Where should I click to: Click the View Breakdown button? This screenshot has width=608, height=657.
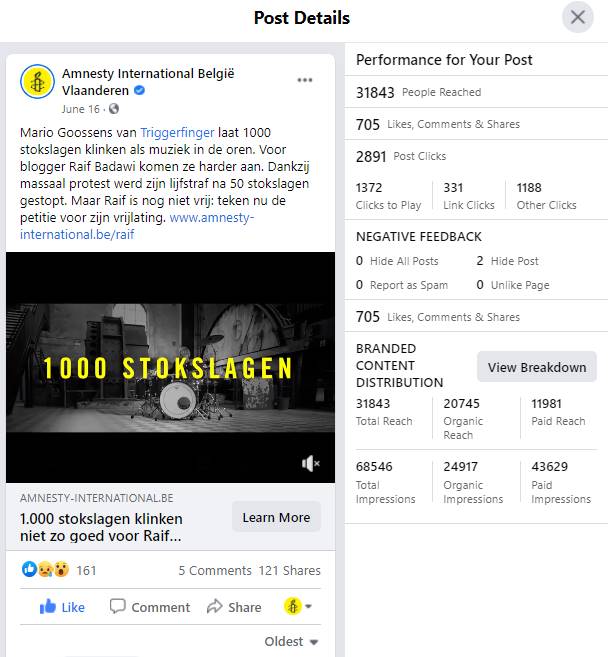pos(536,367)
